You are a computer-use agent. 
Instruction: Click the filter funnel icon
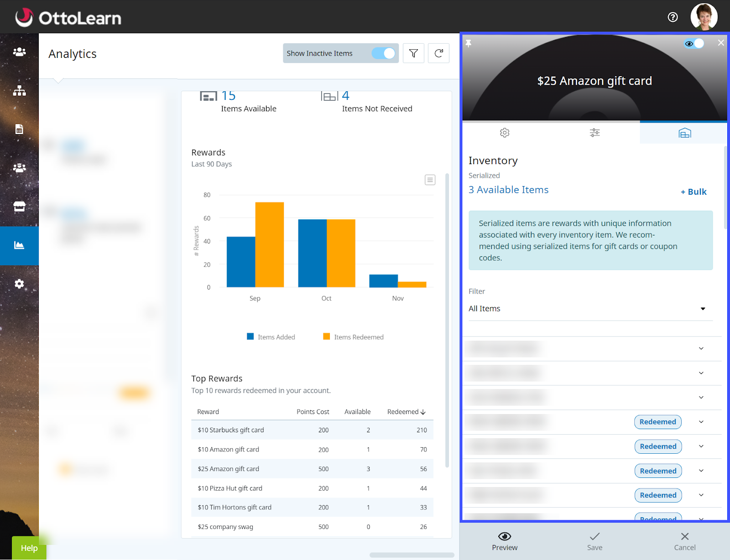413,53
